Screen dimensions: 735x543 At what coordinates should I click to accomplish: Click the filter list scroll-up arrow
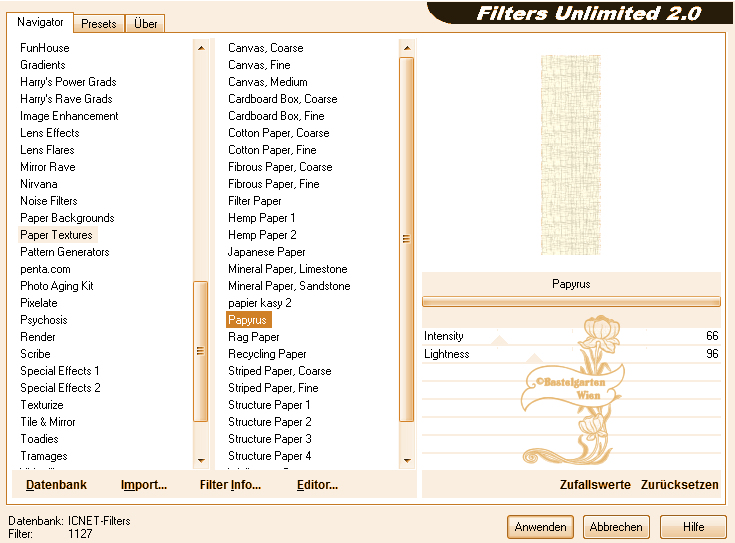[x=407, y=48]
